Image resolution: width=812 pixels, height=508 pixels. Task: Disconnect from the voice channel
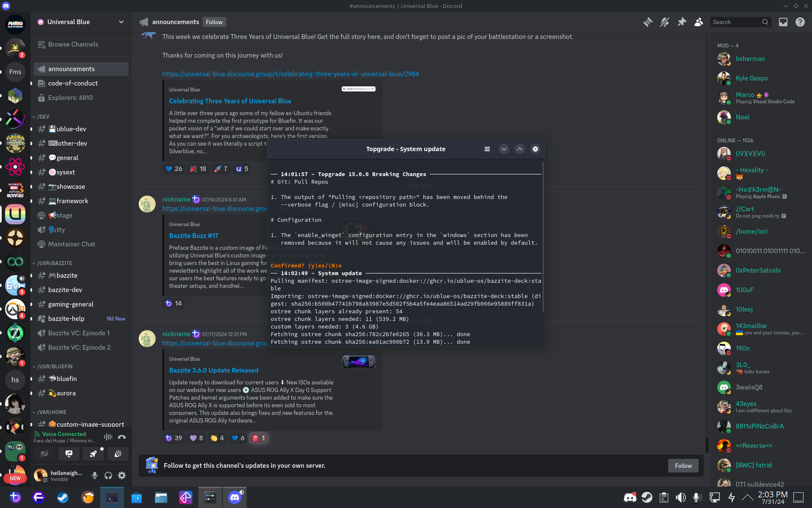(122, 437)
